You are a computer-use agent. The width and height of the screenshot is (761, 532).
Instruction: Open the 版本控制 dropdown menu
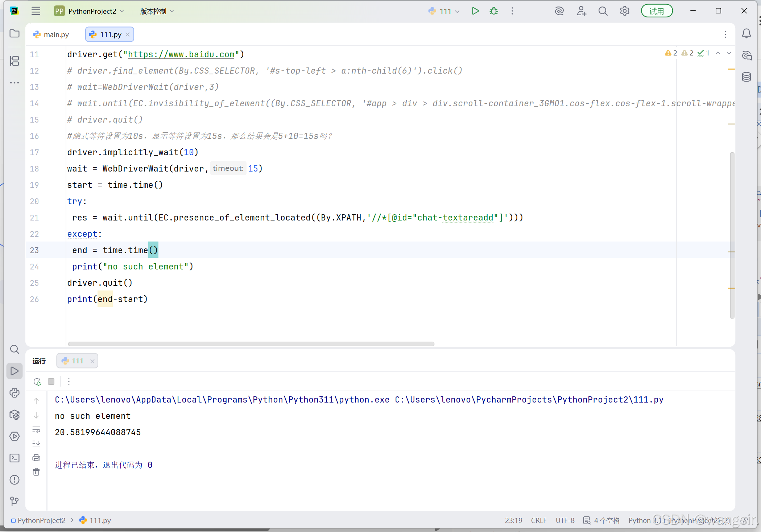point(157,11)
